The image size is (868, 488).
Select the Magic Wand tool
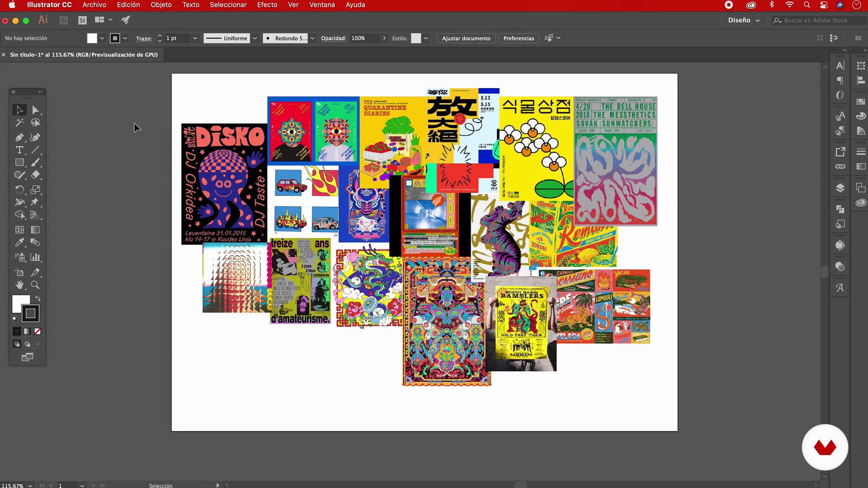pos(19,122)
